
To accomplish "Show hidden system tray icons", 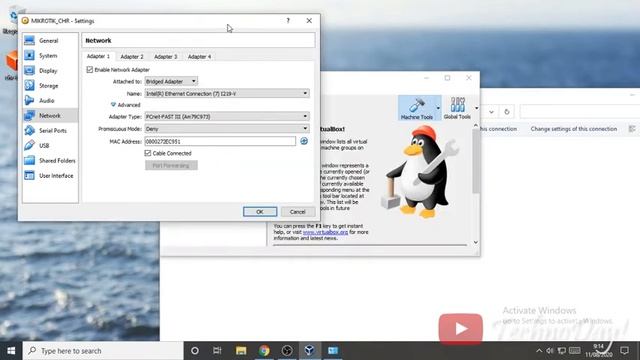I will click(539, 351).
